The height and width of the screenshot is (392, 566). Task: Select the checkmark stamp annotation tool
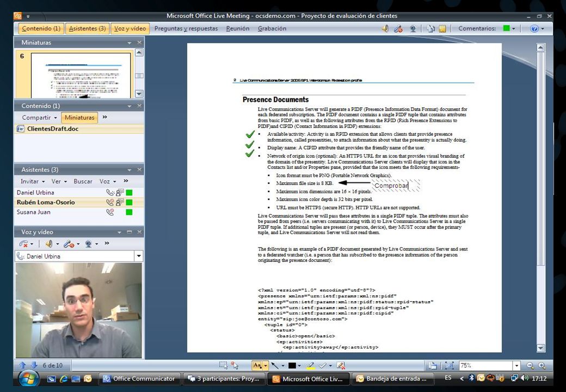pyautogui.click(x=322, y=365)
